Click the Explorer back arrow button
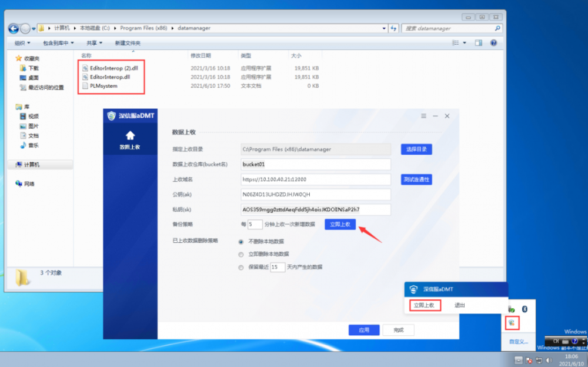The height and width of the screenshot is (367, 588). [14, 28]
